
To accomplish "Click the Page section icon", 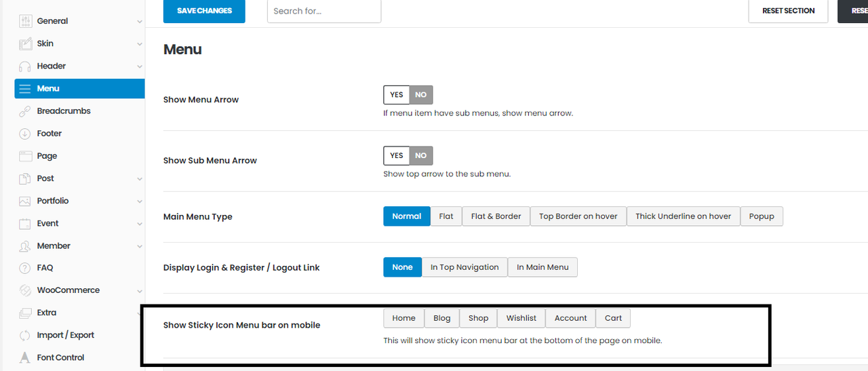I will (x=25, y=156).
